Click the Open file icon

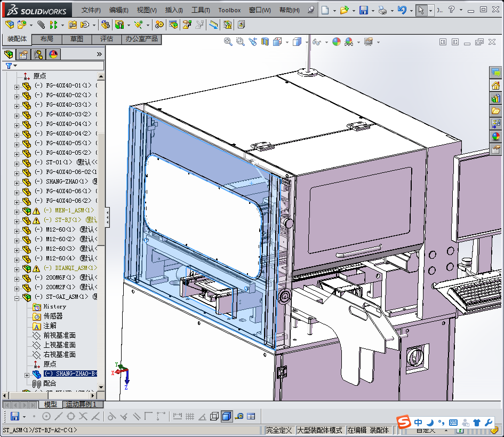click(344, 10)
